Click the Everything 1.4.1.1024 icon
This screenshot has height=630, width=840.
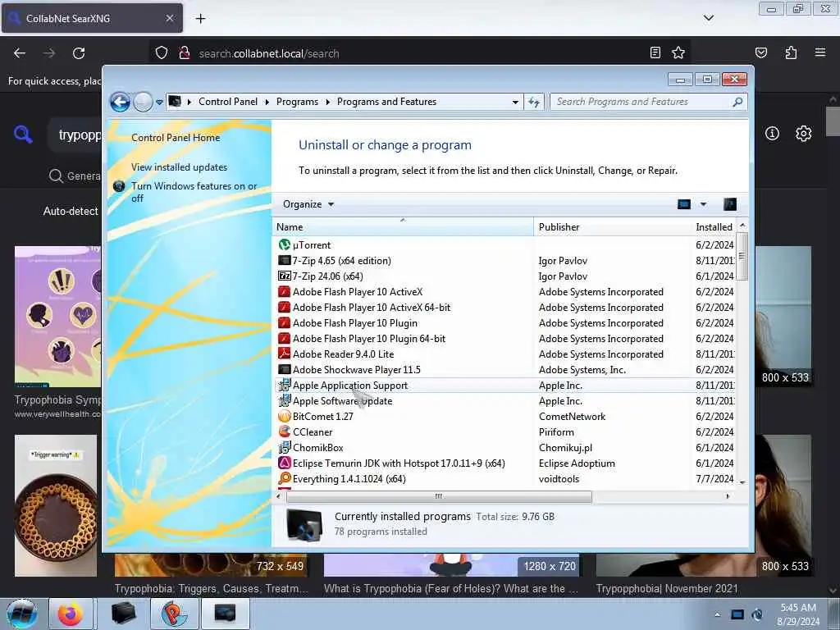pyautogui.click(x=285, y=478)
